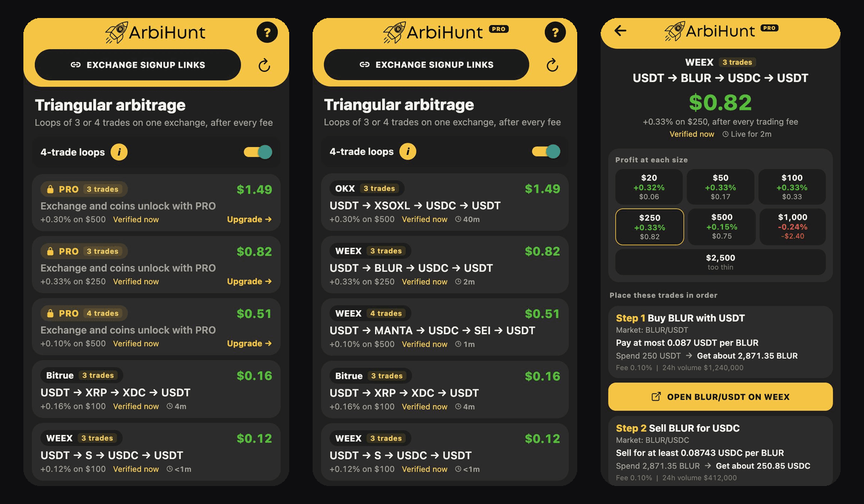The height and width of the screenshot is (504, 864).
Task: Open 4-trade loops info icon in left panel
Action: click(x=119, y=152)
